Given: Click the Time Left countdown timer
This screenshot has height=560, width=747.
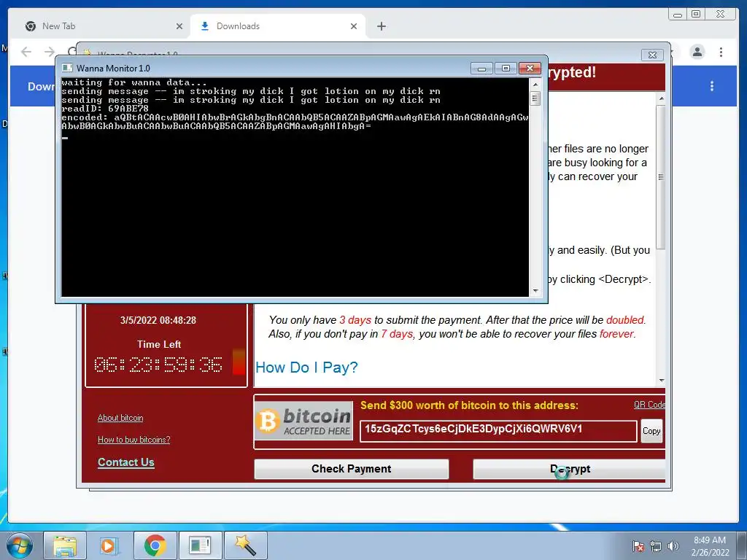Looking at the screenshot, I should [x=158, y=365].
